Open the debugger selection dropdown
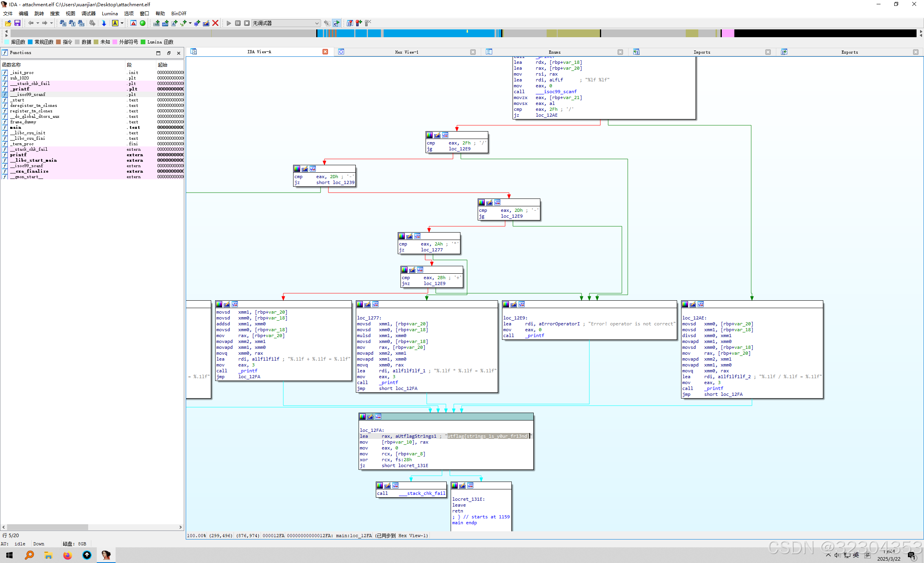924x563 pixels. pyautogui.click(x=317, y=23)
